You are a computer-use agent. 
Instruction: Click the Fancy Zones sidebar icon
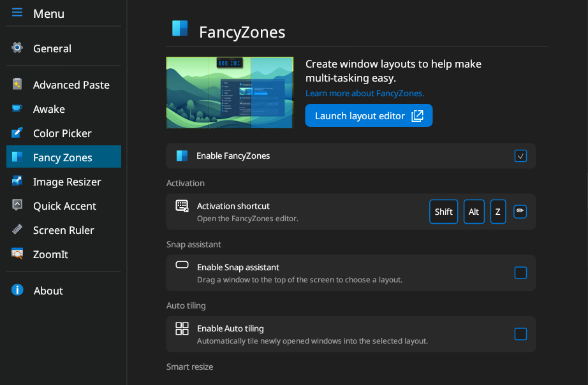pos(17,157)
